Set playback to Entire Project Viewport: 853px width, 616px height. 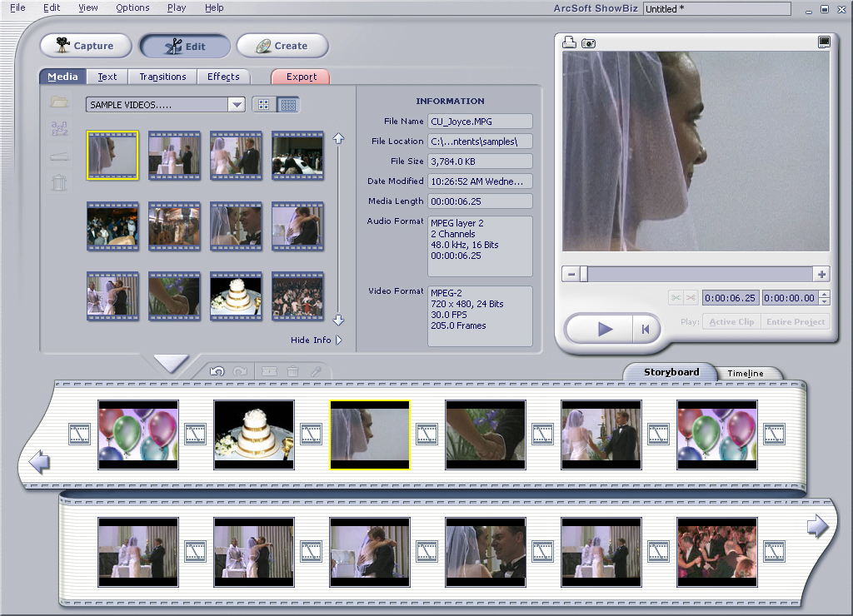796,322
